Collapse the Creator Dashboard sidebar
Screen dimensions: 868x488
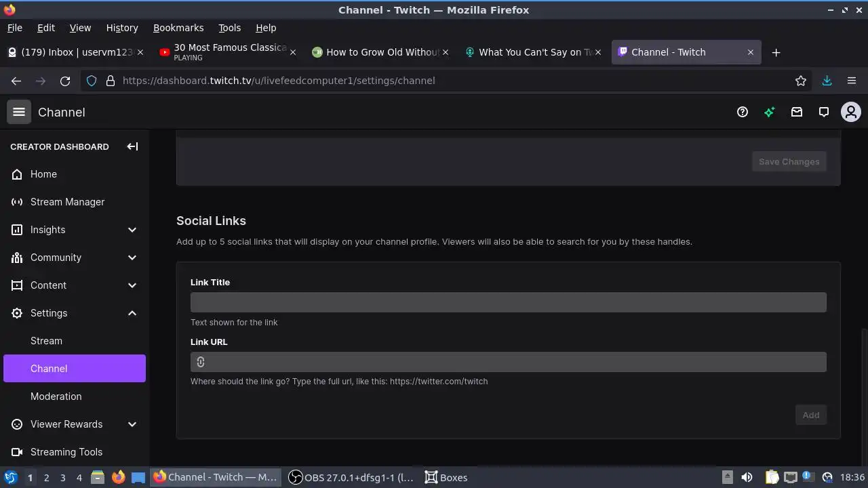pos(132,146)
